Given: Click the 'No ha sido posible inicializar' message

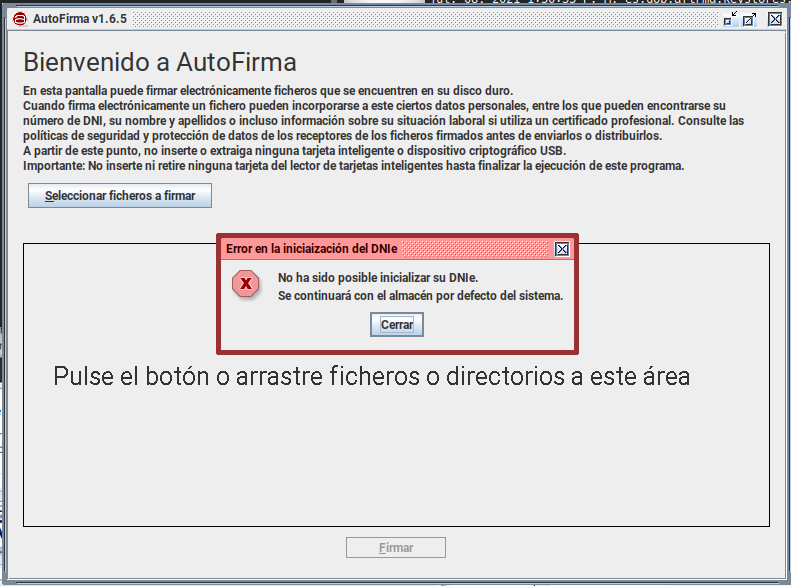Looking at the screenshot, I should tap(378, 277).
